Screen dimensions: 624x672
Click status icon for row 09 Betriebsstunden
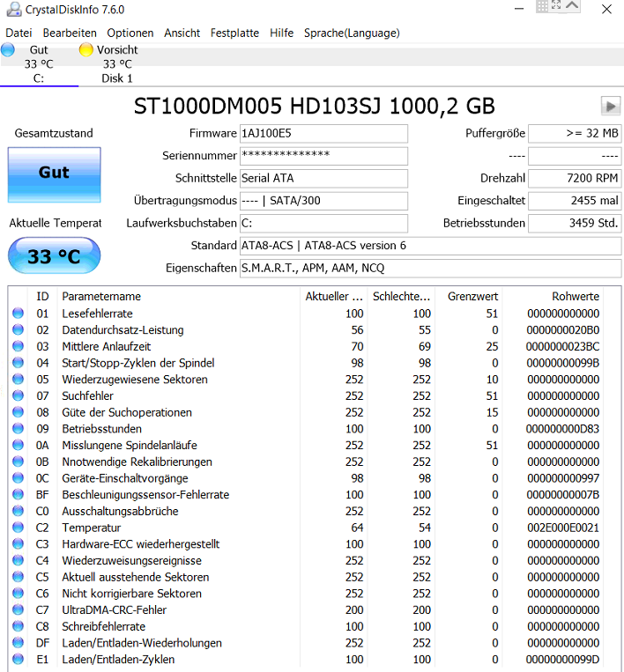pos(18,429)
